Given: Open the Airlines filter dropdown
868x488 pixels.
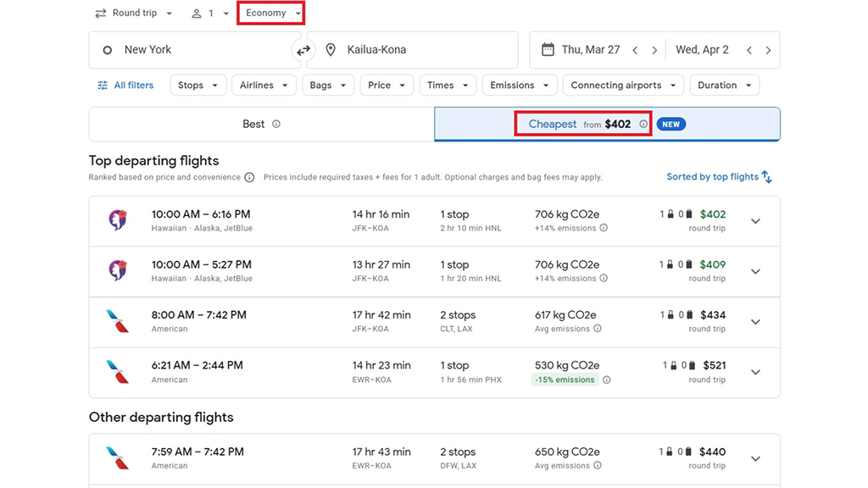Looking at the screenshot, I should [264, 86].
